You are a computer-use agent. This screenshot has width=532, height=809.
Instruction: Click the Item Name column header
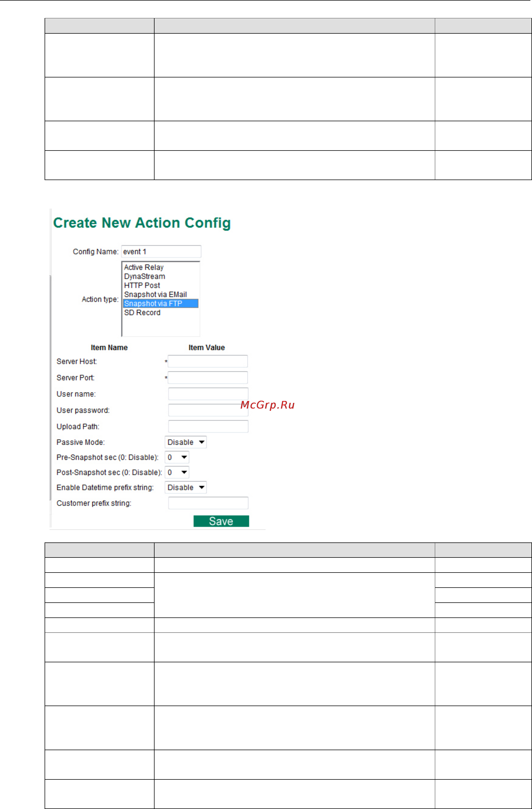pyautogui.click(x=109, y=347)
